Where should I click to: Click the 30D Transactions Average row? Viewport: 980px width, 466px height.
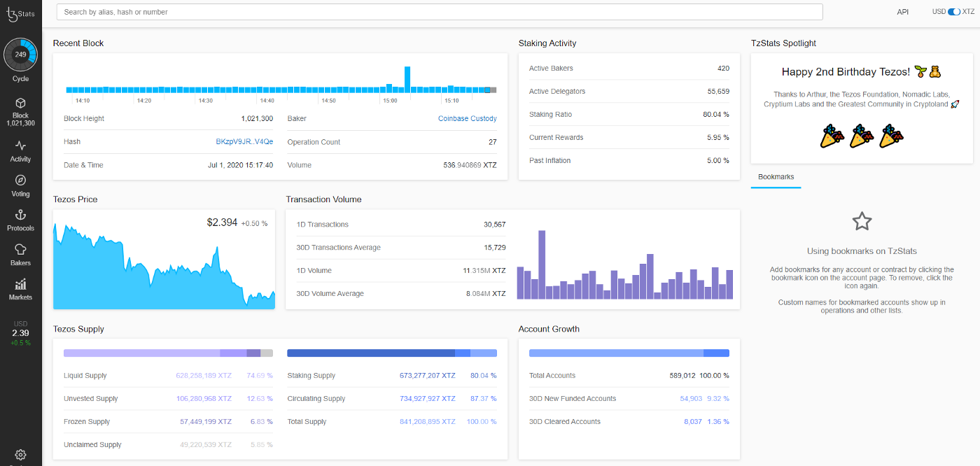coord(401,248)
